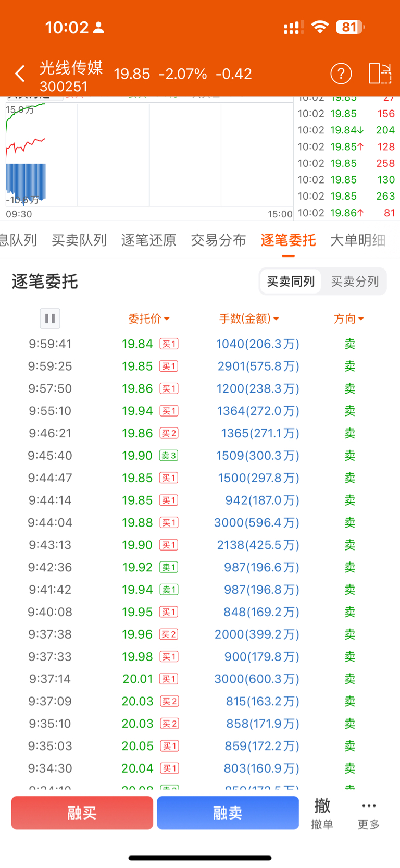Viewport: 400px width, 868px height.
Task: Select the 3000(596.4万) order amount
Action: [x=257, y=522]
